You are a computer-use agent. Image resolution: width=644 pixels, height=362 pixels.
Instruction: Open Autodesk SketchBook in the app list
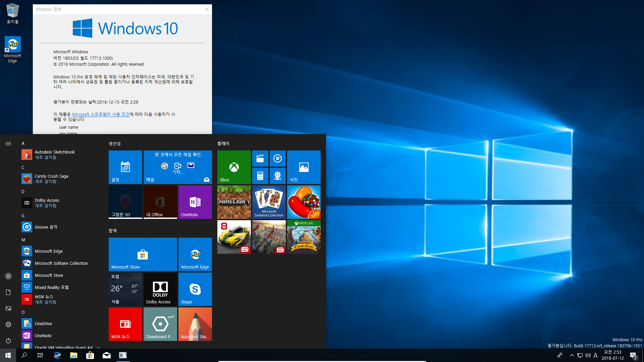click(x=60, y=155)
